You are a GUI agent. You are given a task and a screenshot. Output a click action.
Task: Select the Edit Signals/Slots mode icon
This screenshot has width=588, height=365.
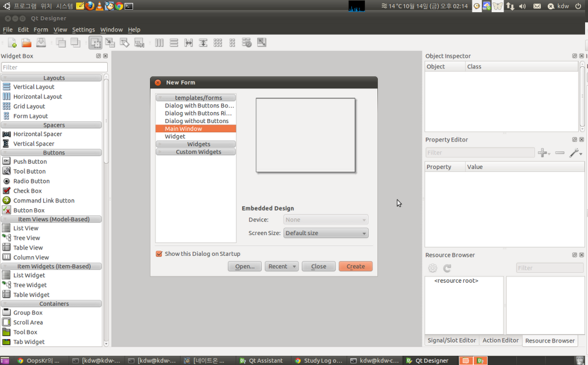(x=110, y=43)
